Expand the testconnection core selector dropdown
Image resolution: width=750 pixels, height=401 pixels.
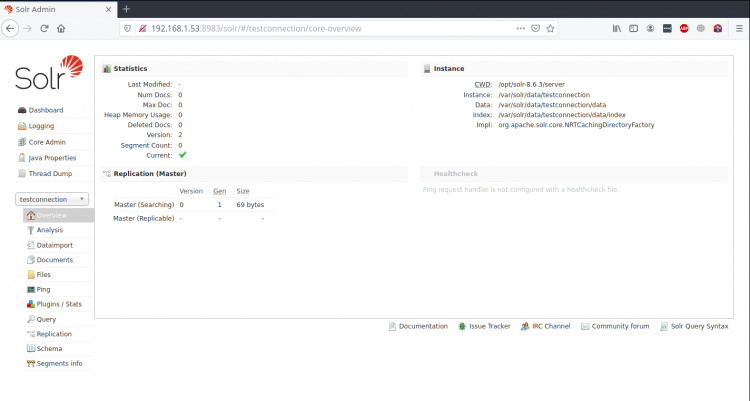tap(53, 199)
